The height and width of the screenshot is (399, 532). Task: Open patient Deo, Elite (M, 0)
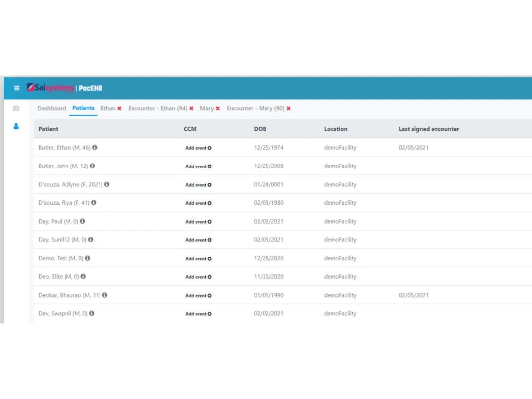(x=59, y=276)
